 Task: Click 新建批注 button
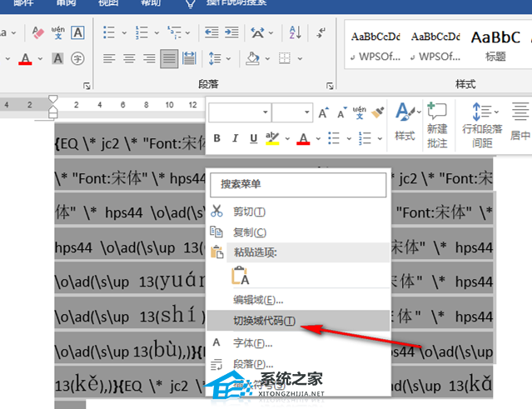coord(437,125)
